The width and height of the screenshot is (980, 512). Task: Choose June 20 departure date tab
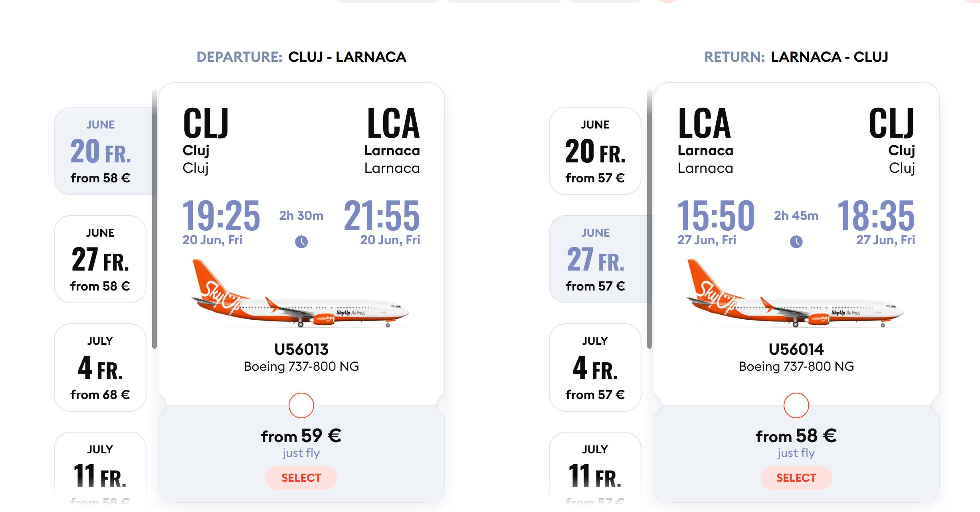[x=101, y=151]
